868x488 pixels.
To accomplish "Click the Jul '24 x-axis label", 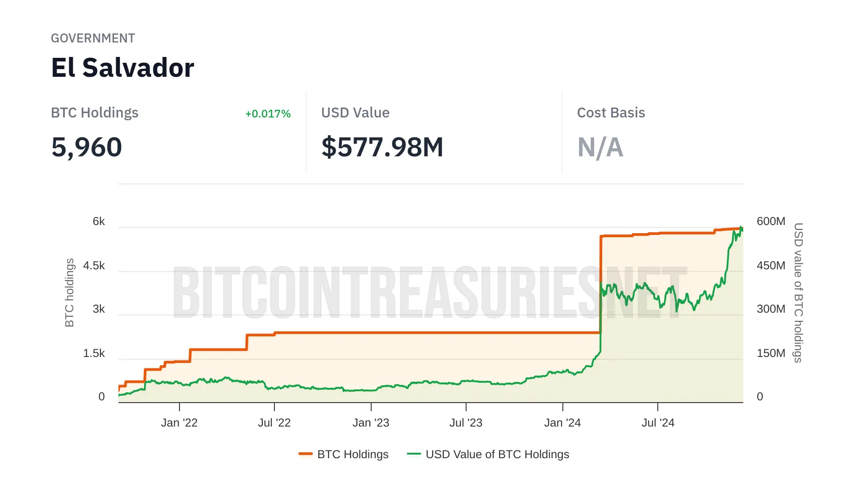I will 658,422.
